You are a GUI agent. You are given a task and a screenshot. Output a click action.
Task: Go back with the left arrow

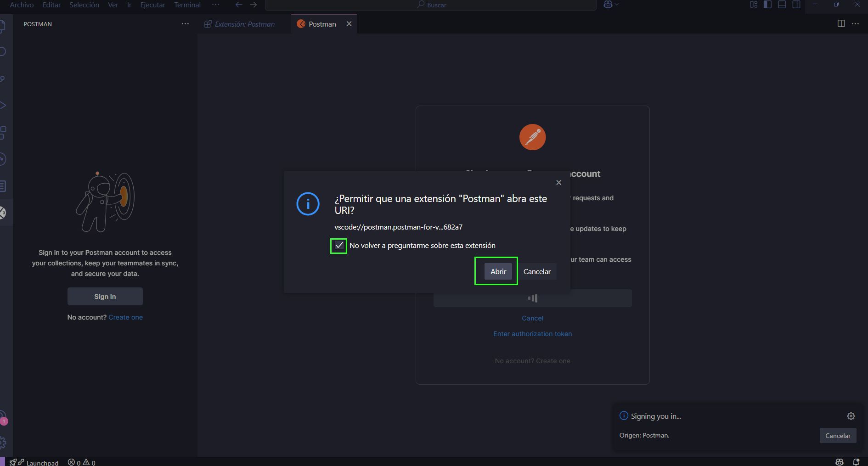pyautogui.click(x=238, y=5)
